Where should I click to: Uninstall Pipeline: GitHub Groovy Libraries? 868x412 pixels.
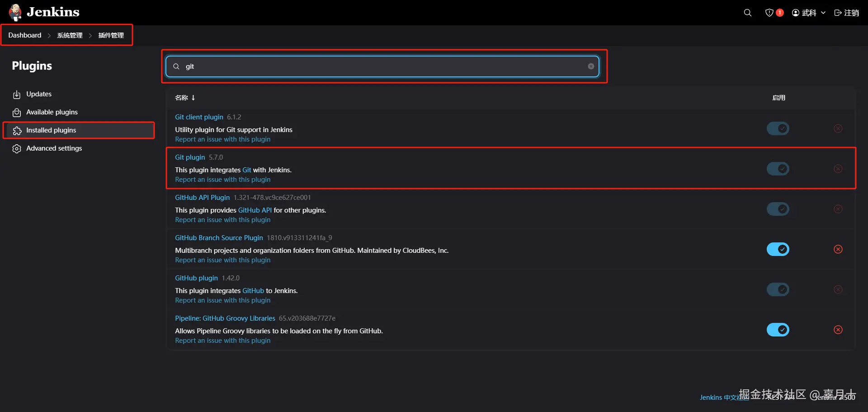click(838, 330)
